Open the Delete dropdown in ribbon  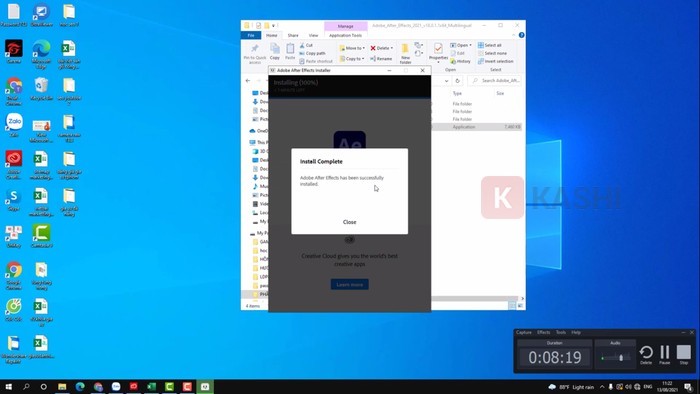[382, 48]
